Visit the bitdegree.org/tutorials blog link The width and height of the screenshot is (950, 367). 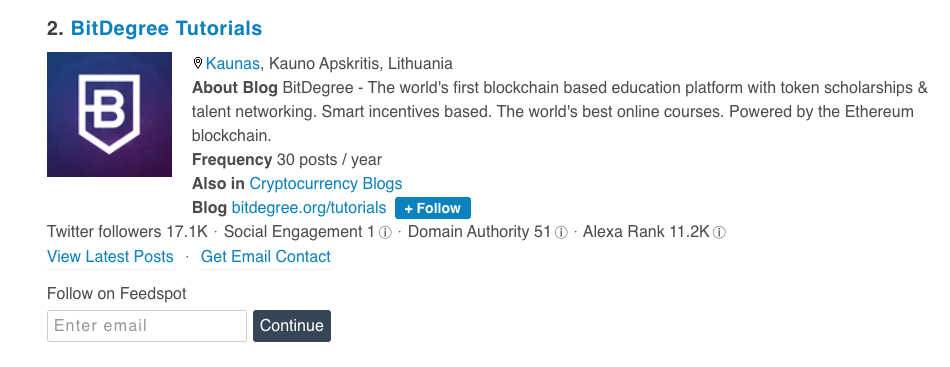coord(308,208)
